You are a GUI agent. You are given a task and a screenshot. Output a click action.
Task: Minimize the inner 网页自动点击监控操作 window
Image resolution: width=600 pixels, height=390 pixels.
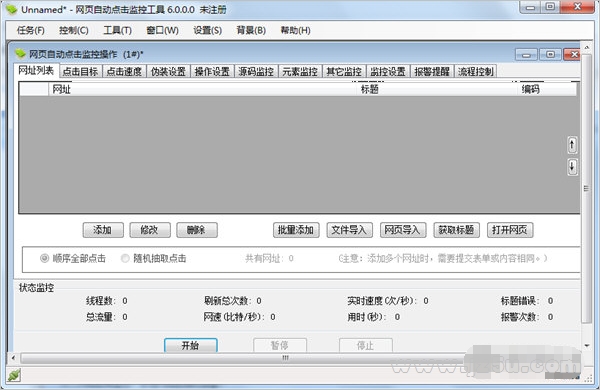(x=526, y=55)
